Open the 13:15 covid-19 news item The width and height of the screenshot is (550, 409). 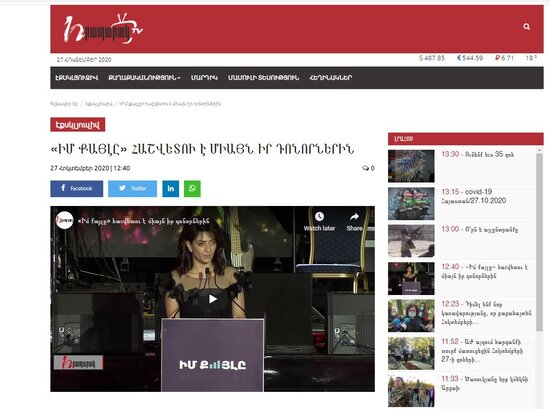[474, 196]
